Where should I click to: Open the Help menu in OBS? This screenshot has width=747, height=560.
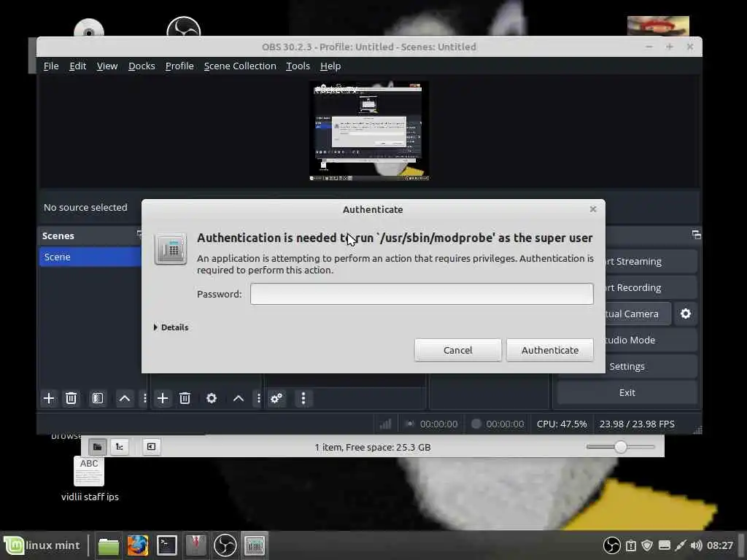[330, 66]
